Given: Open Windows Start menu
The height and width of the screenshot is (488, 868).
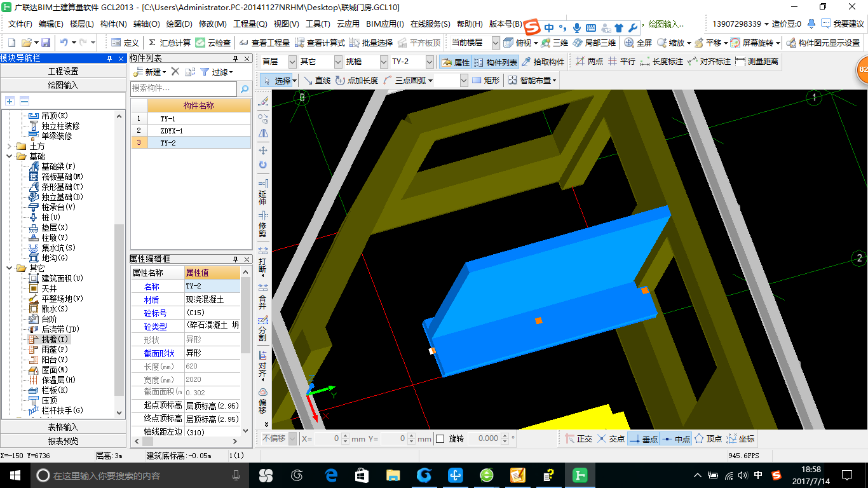Looking at the screenshot, I should coord(15,475).
